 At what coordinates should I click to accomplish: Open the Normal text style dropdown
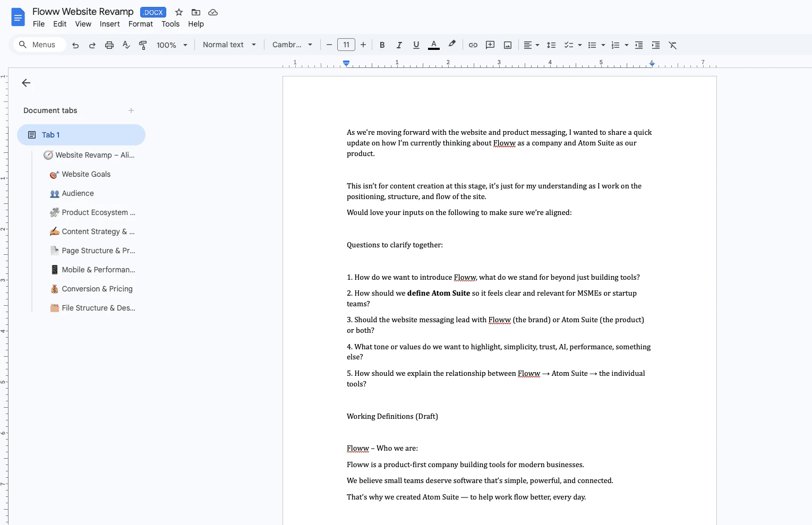(x=229, y=45)
